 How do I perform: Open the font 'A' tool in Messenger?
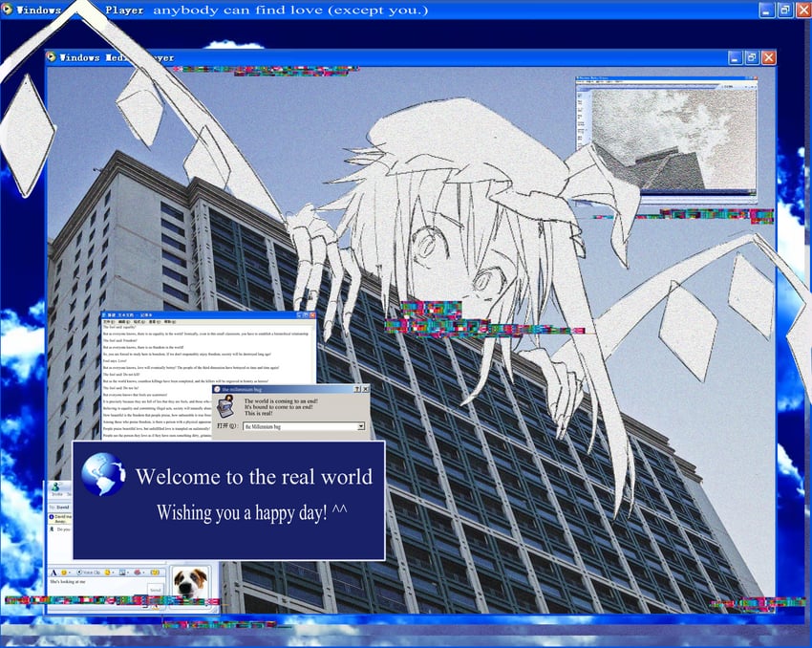click(53, 572)
